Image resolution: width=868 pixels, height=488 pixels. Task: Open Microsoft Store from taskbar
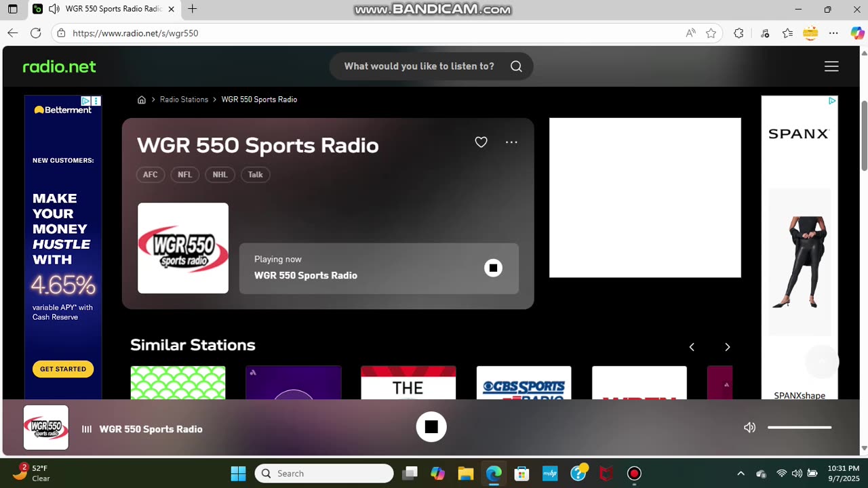click(521, 474)
